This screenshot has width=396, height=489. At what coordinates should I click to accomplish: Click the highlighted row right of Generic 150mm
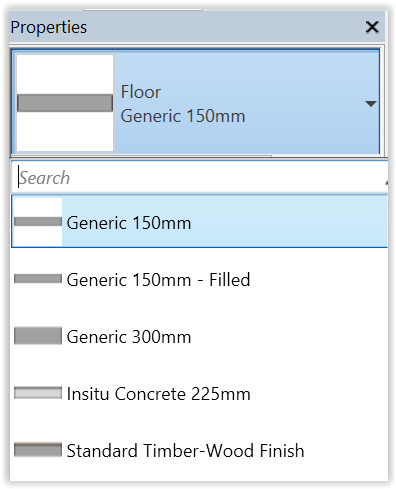tap(289, 222)
